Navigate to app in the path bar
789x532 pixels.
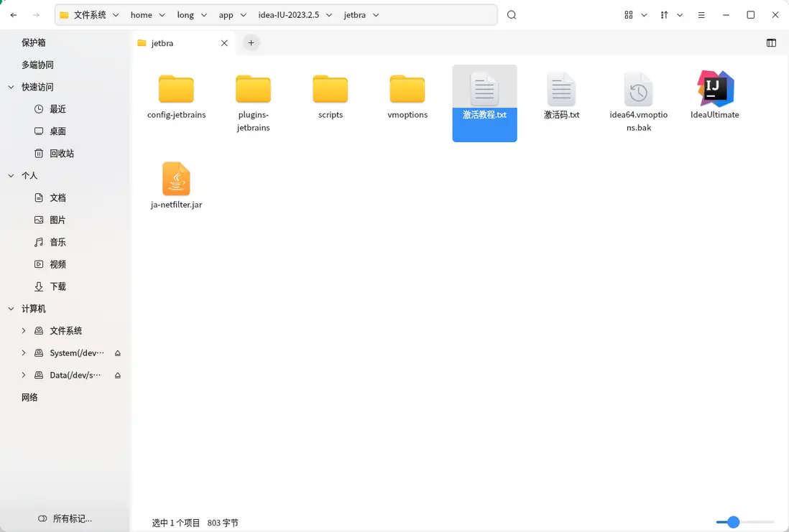226,15
